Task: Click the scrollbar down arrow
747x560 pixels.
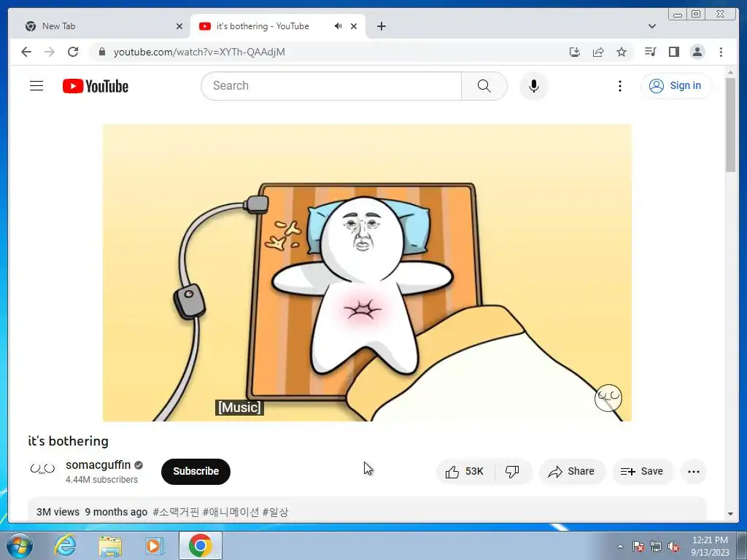Action: tap(730, 514)
